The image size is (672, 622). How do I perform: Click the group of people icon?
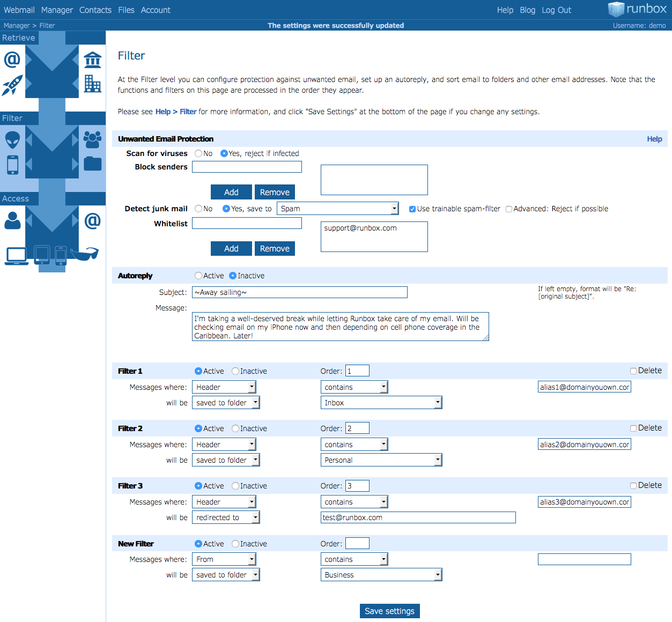(x=92, y=139)
